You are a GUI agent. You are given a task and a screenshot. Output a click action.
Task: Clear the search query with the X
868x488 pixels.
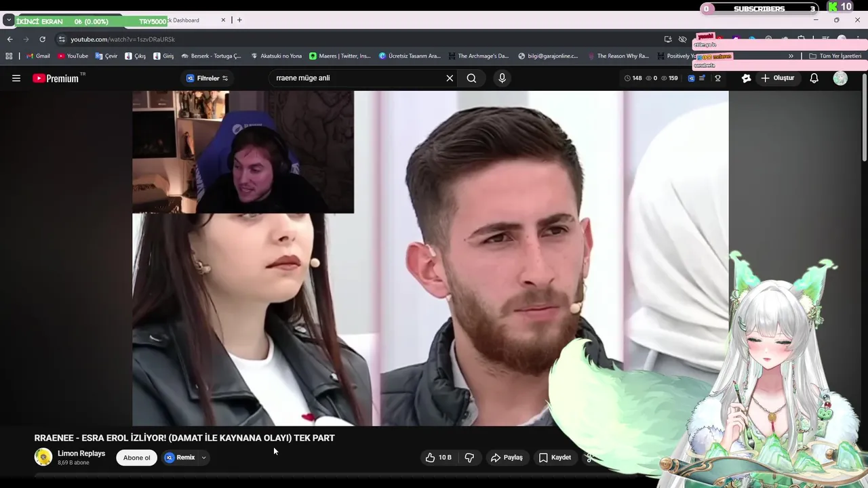click(x=450, y=78)
